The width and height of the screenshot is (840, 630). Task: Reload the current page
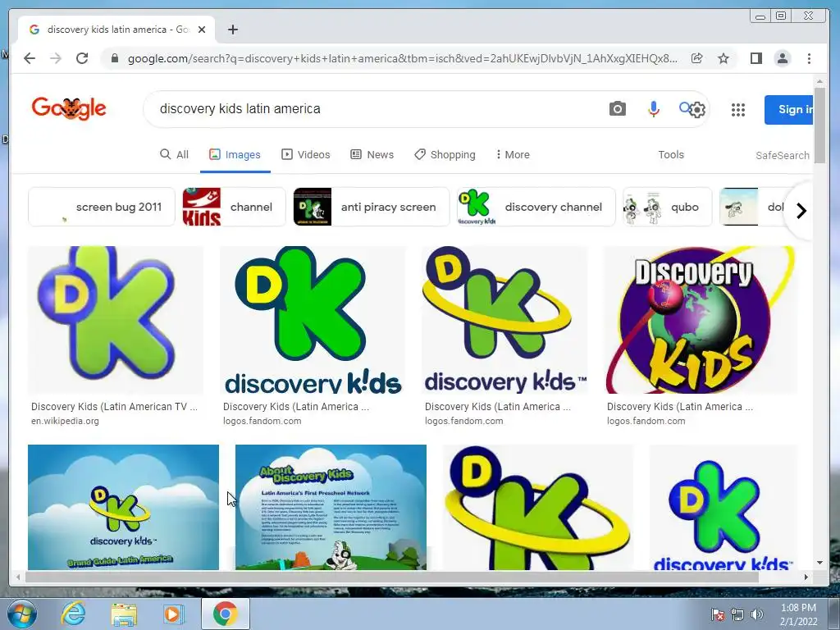[x=82, y=58]
